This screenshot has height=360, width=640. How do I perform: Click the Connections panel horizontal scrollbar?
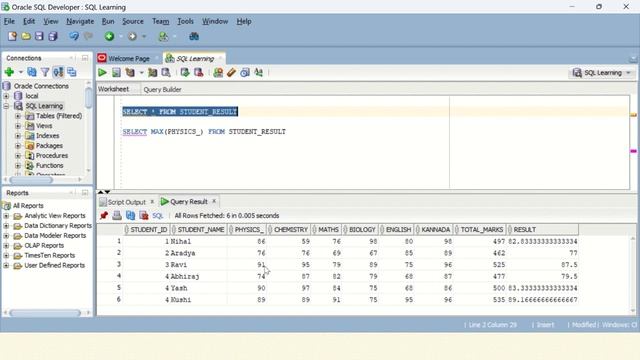[31, 180]
